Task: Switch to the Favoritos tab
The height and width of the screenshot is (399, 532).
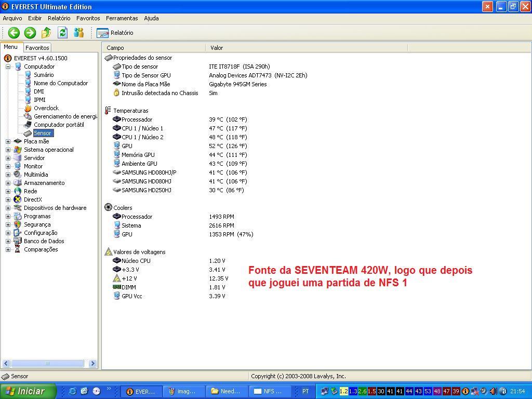Action: 37,48
